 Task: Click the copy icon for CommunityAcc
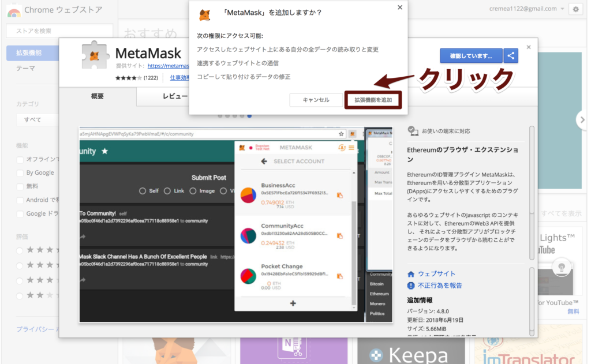pyautogui.click(x=339, y=236)
